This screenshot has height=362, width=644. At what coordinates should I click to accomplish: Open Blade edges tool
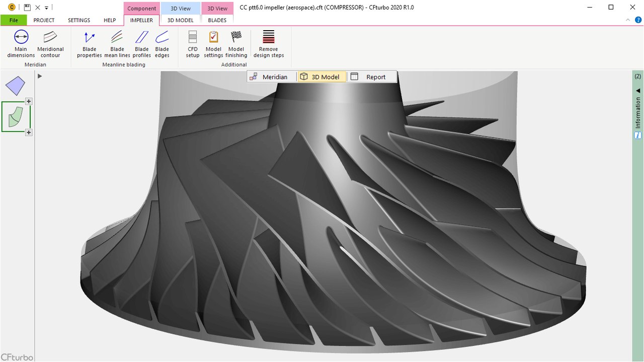162,44
